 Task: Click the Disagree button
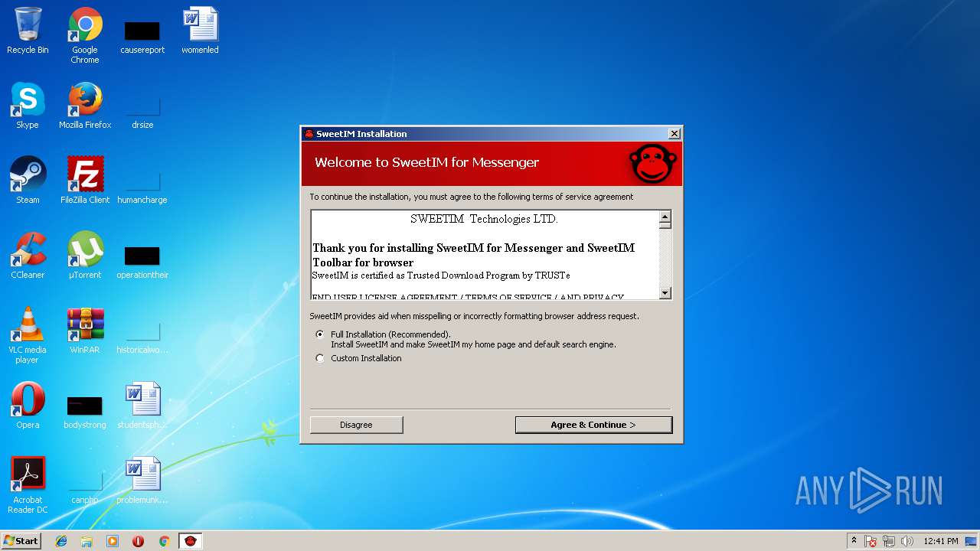pos(356,425)
